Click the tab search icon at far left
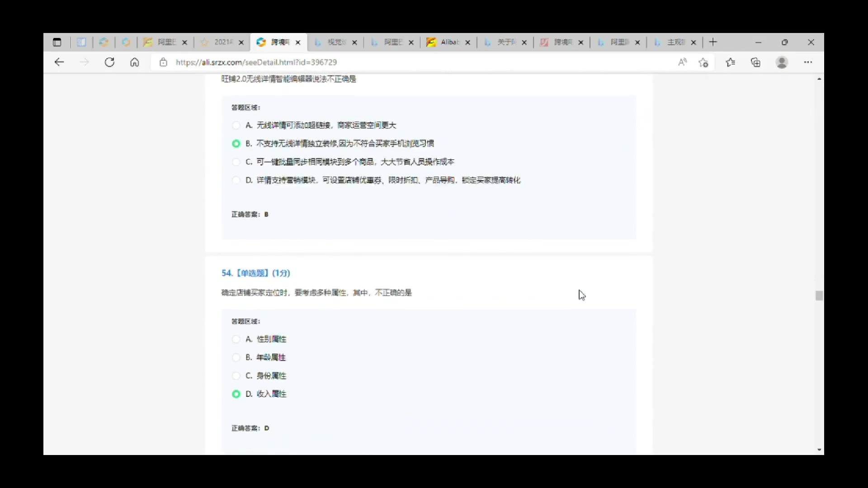 [57, 42]
